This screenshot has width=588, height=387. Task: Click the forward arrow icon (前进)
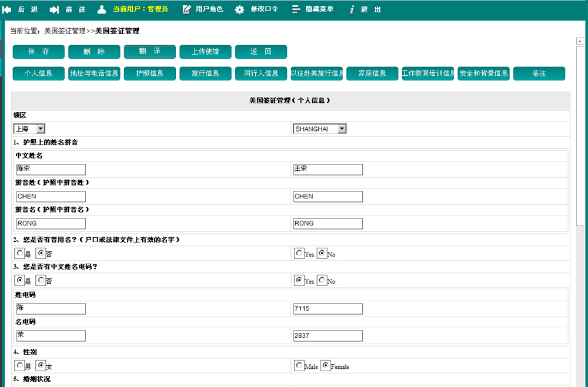point(54,9)
